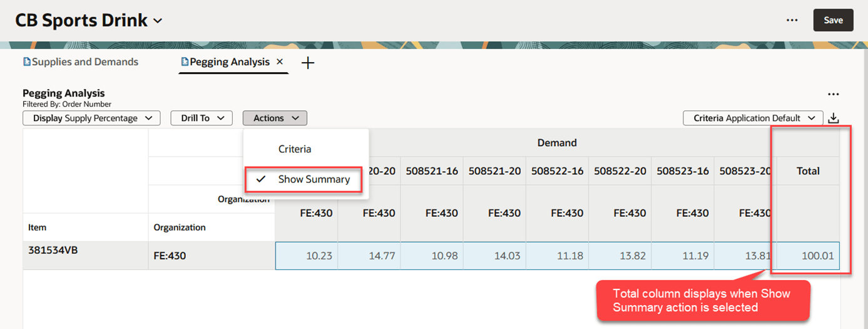Click the Supplies and Demands tab document icon
The width and height of the screenshot is (868, 329).
27,61
